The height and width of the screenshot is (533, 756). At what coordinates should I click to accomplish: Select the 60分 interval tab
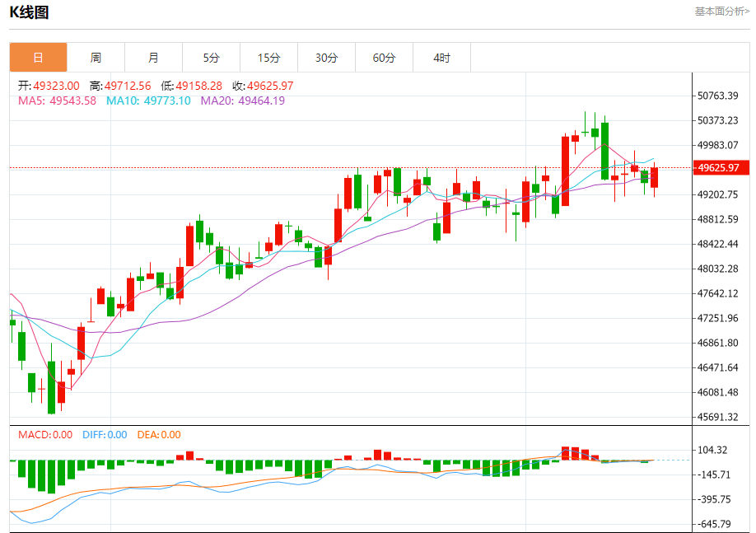[385, 58]
